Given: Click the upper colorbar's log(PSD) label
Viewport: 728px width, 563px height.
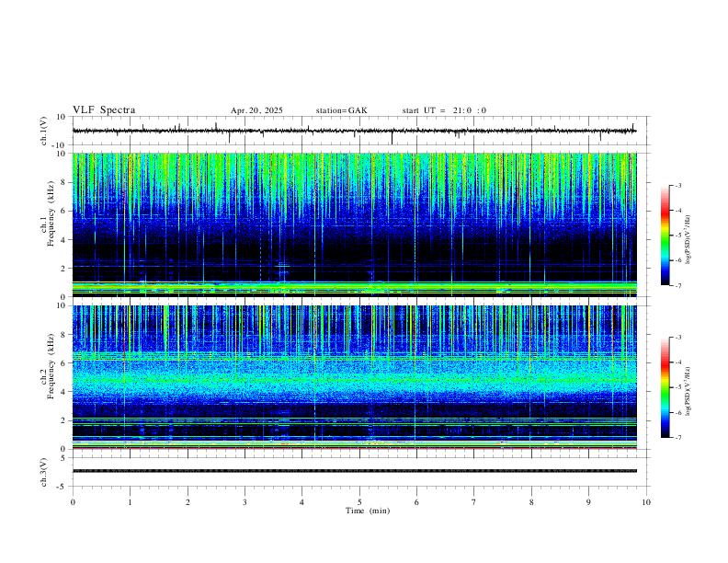Looking at the screenshot, I should point(688,240).
